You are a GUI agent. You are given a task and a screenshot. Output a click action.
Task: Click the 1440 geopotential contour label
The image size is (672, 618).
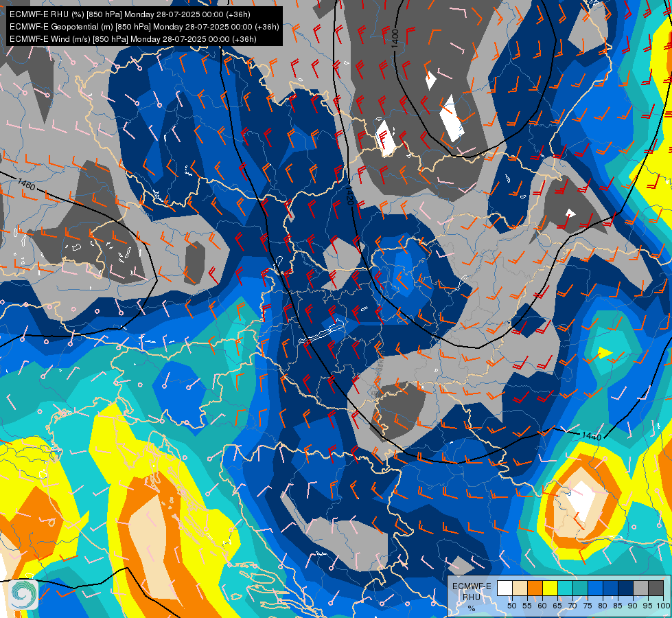pyautogui.click(x=592, y=436)
